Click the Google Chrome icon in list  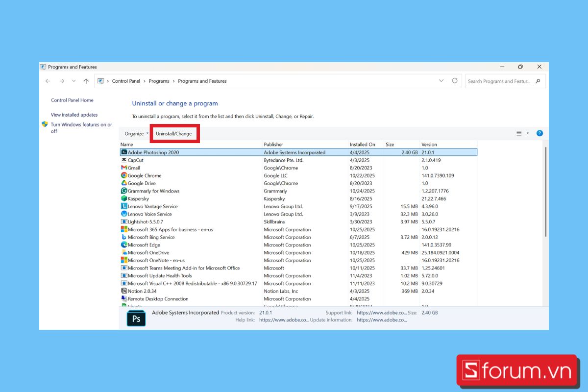click(x=124, y=175)
